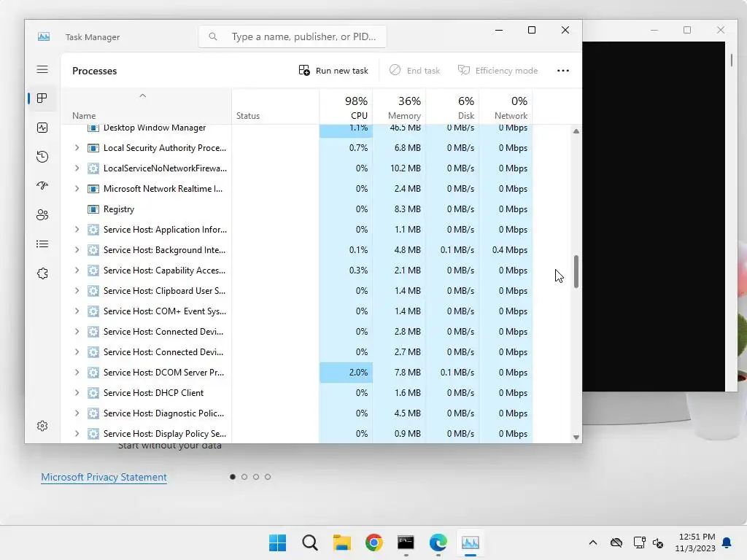Open the Users page icon in sidebar
Viewport: 747px width, 560px height.
pyautogui.click(x=42, y=215)
